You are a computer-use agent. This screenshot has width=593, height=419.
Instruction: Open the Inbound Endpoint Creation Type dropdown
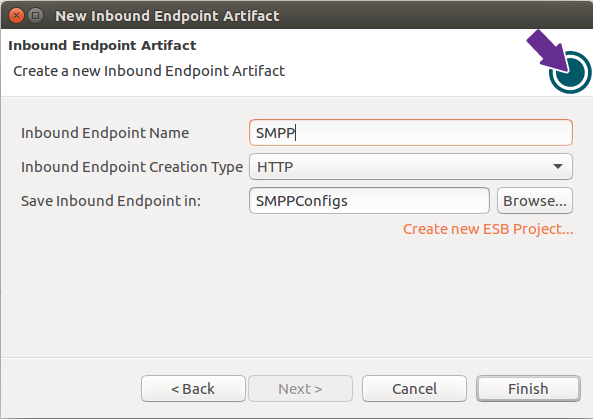[411, 166]
